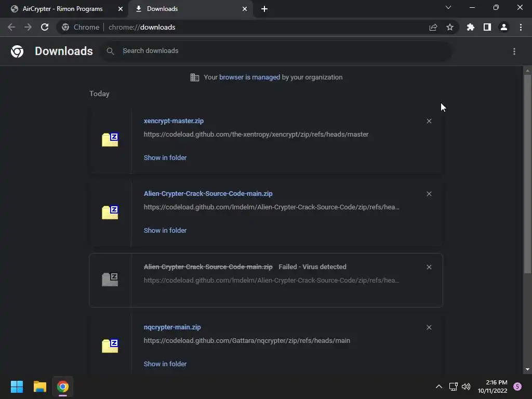Close the Downloads tab
Image resolution: width=532 pixels, height=399 pixels.
(x=245, y=9)
